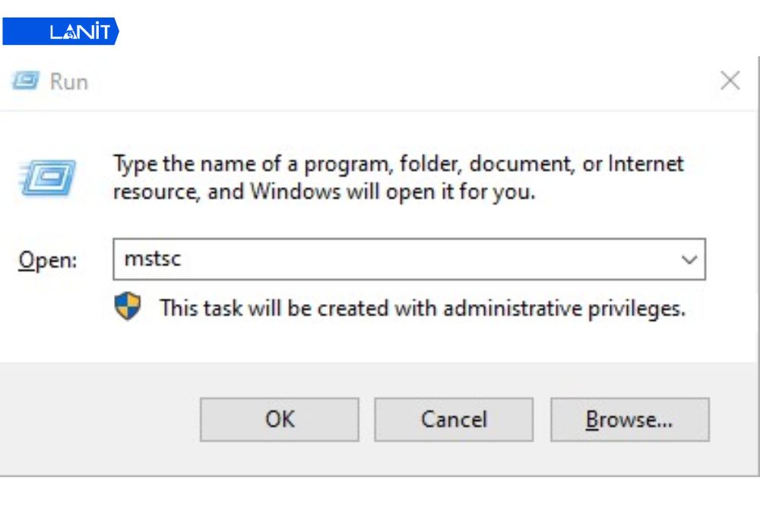The image size is (760, 532).
Task: Click the Open: field label
Action: point(47,259)
